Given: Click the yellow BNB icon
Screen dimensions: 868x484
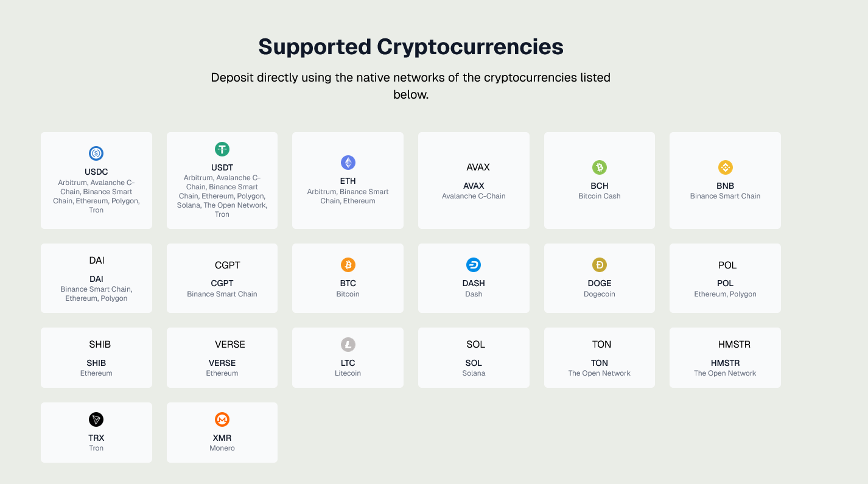Looking at the screenshot, I should [726, 167].
